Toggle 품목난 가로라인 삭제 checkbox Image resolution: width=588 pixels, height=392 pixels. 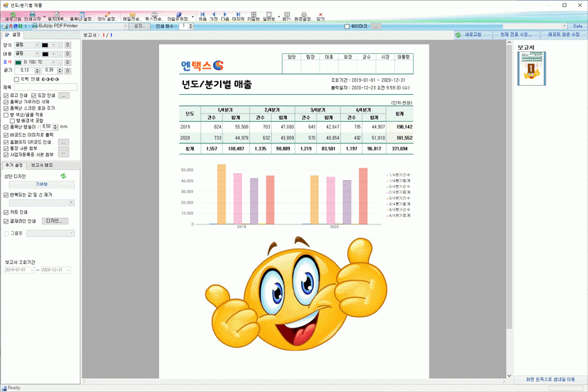click(6, 102)
